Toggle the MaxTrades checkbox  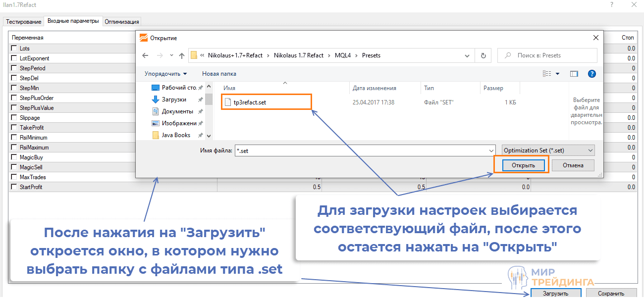(x=14, y=177)
